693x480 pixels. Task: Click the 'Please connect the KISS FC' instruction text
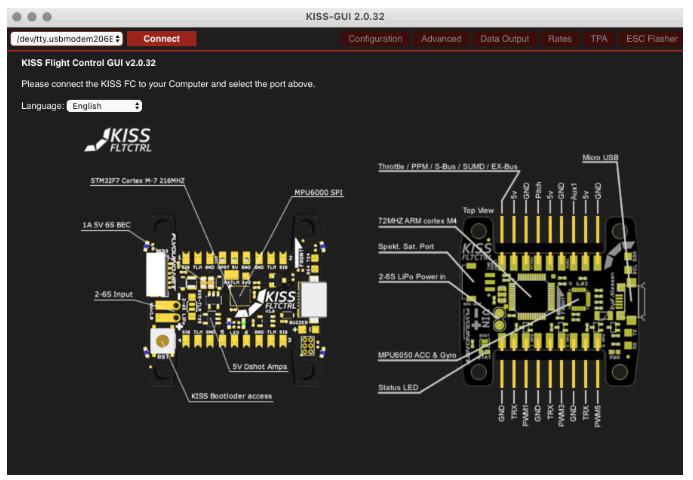(168, 84)
